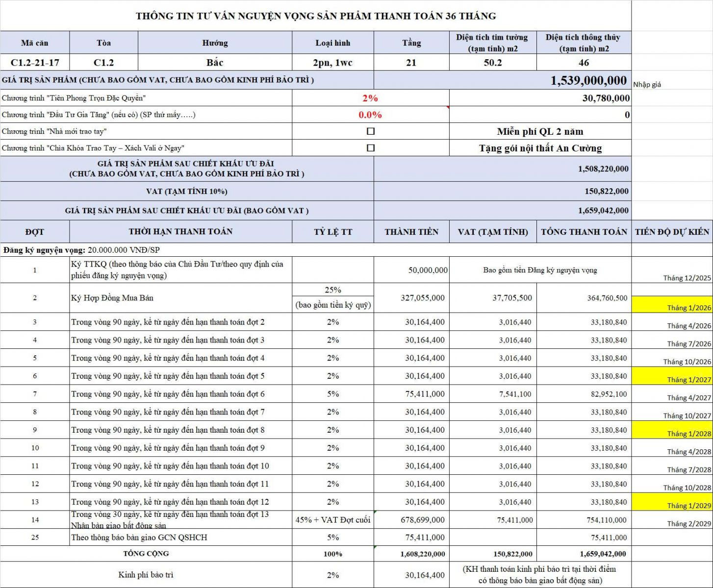This screenshot has height=588, width=713.
Task: Click the red 0.0% discount cell
Action: [x=370, y=115]
